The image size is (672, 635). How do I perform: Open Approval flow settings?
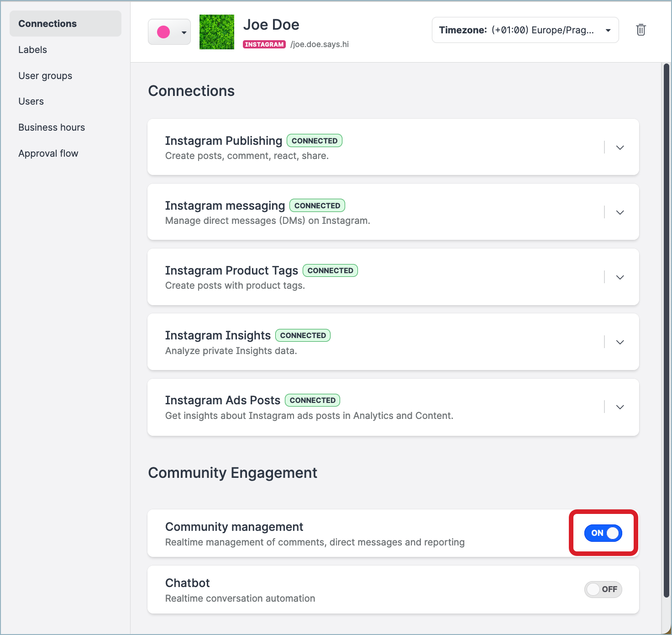(48, 153)
